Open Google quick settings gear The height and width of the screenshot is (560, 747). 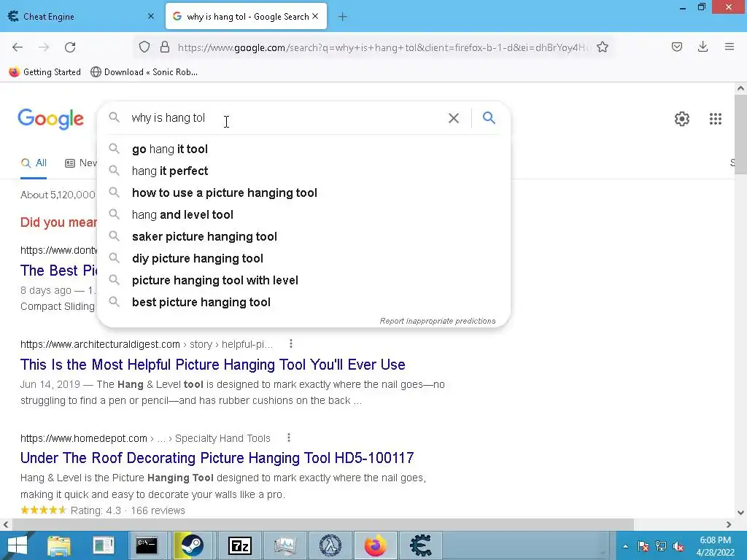tap(682, 119)
